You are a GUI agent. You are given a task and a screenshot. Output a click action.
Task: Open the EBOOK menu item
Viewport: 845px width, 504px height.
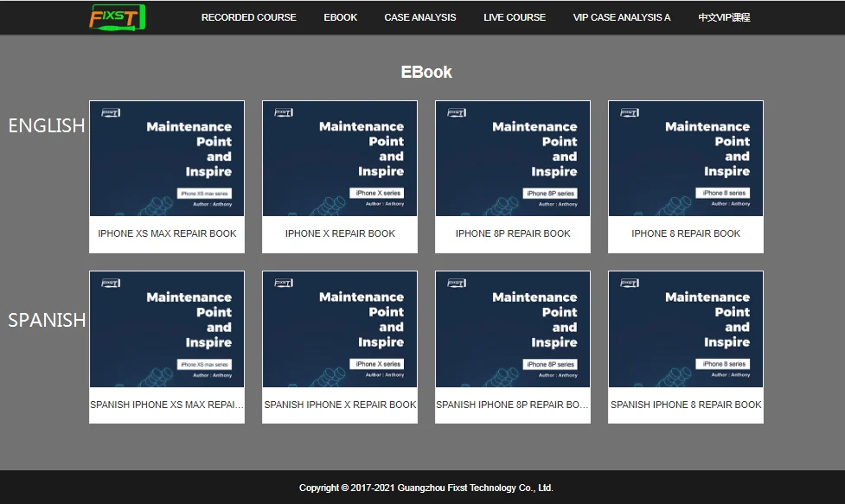coord(340,17)
